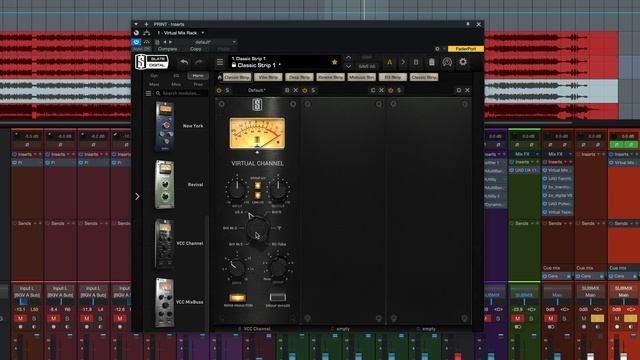Viewport: 640px width, 360px height.
Task: Switch to the Dyn module tab
Action: (x=154, y=76)
